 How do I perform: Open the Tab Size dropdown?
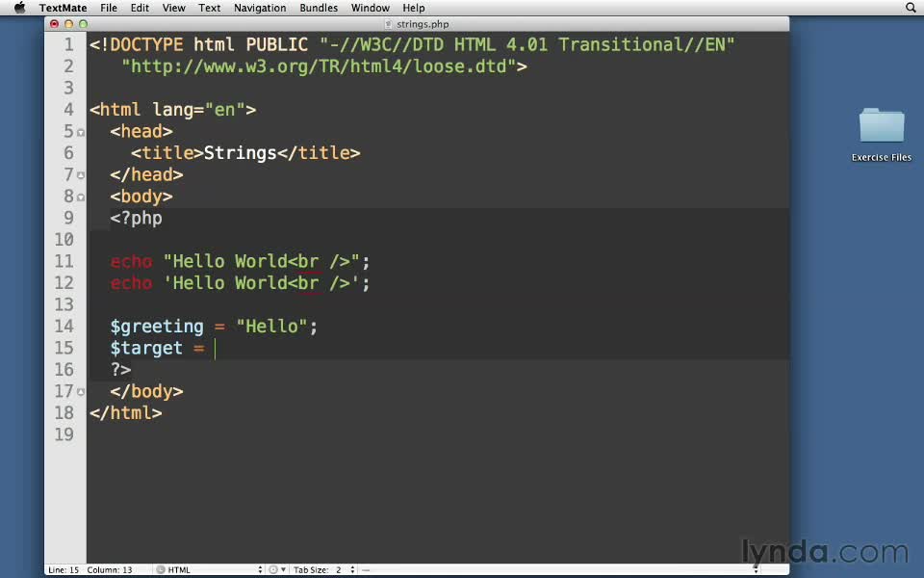323,569
